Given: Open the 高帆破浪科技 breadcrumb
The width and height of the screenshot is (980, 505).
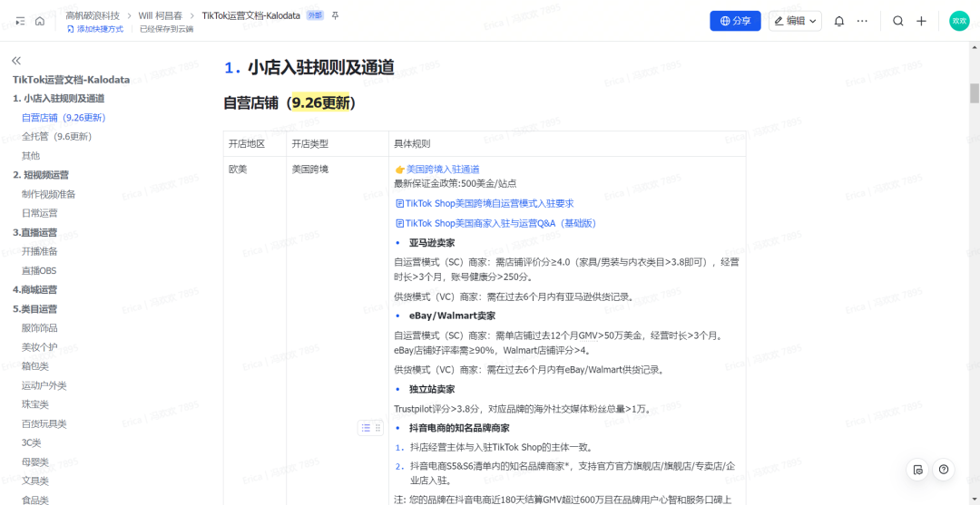Looking at the screenshot, I should click(x=93, y=15).
